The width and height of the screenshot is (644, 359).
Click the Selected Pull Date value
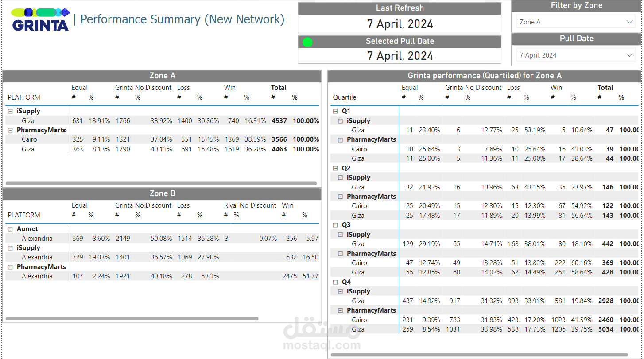click(x=400, y=56)
